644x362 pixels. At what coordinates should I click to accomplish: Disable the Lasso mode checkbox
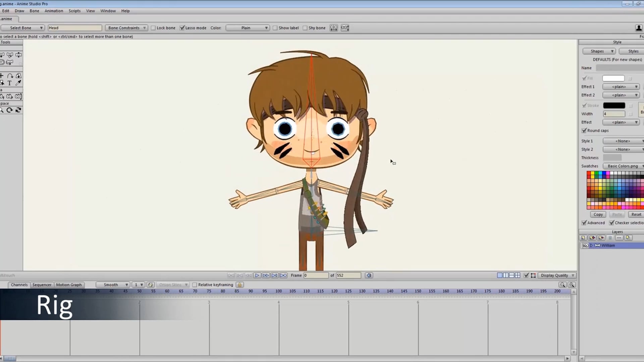coord(182,28)
